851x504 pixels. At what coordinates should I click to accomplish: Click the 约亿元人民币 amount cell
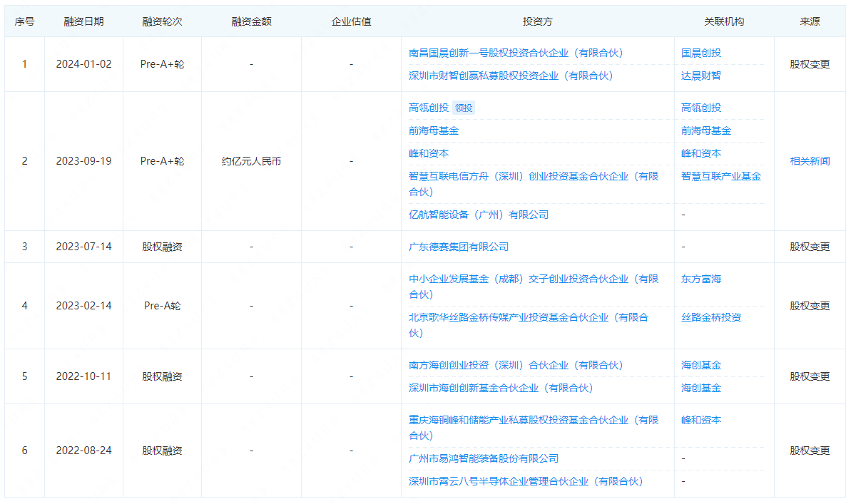pyautogui.click(x=251, y=160)
